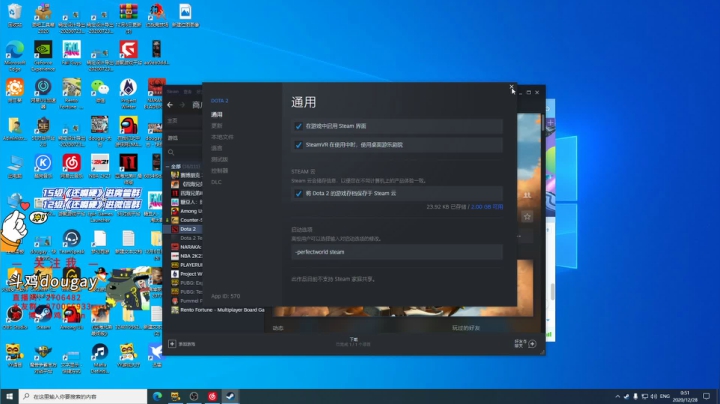Open OBS Studio from the taskbar

(x=194, y=396)
